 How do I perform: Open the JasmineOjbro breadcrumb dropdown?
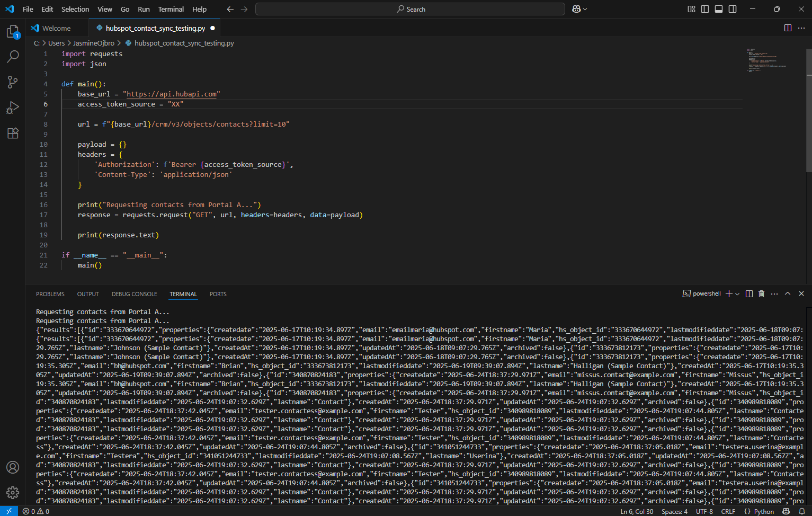click(x=94, y=43)
